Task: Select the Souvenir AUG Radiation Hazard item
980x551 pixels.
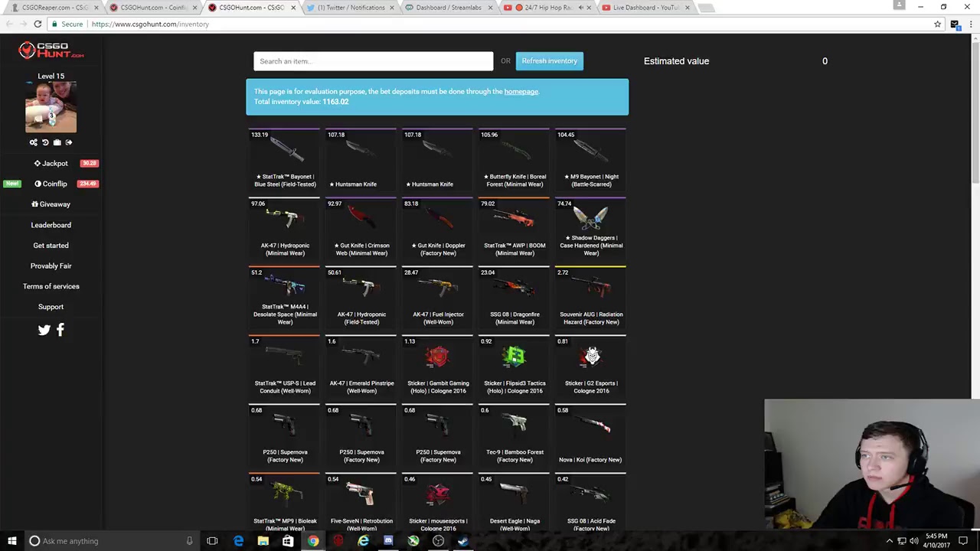Action: 590,297
